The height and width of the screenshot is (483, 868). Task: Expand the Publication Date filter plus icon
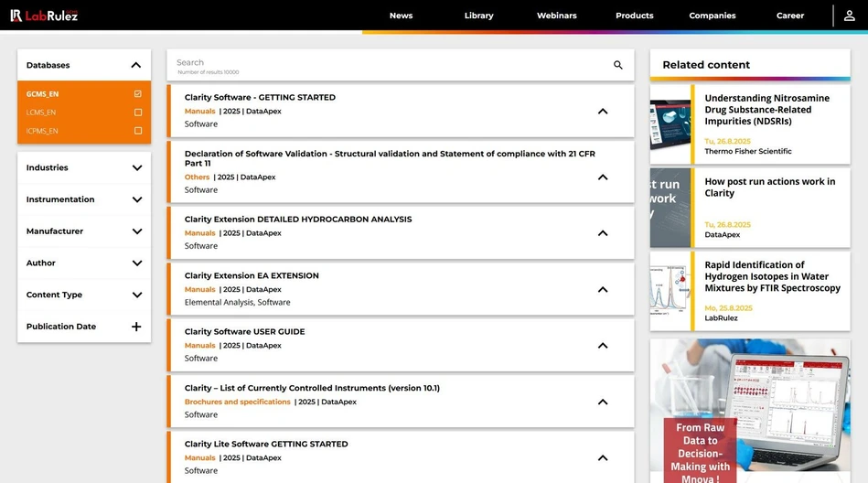coord(136,327)
